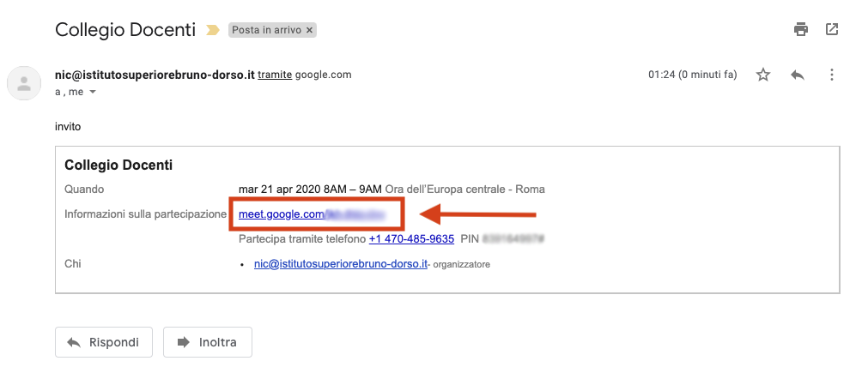Toggle the yellow importance marker

[213, 30]
